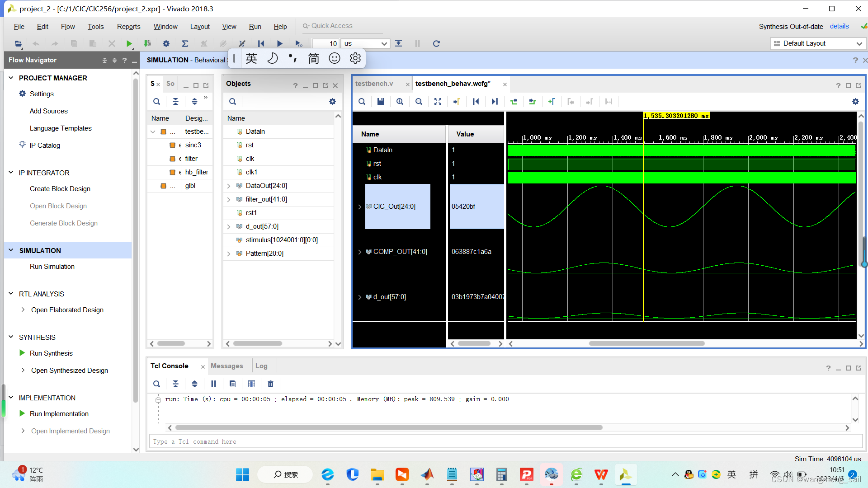Click the waveform Zoom Fit icon
Screen dimensions: 868x488
(x=438, y=102)
